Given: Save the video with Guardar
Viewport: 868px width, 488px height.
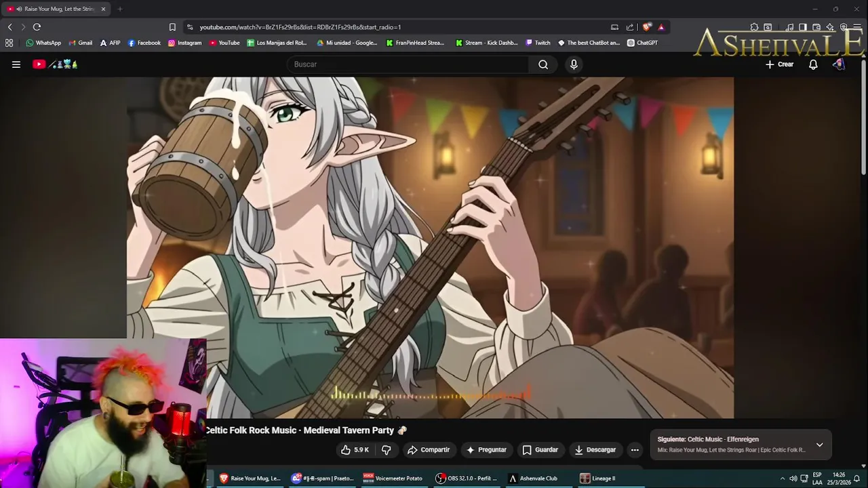Looking at the screenshot, I should [540, 449].
